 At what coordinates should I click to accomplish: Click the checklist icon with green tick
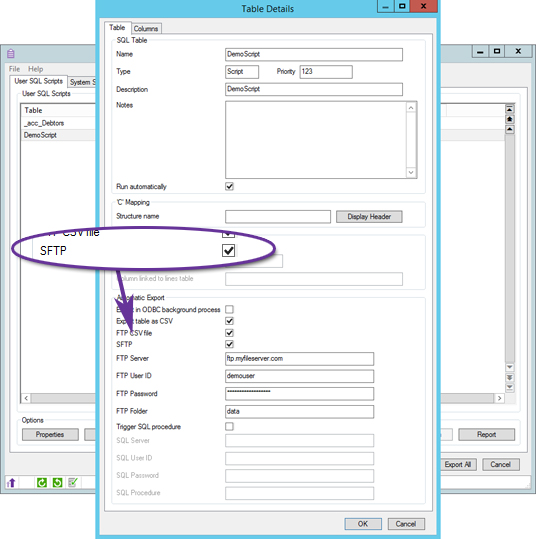(x=73, y=483)
